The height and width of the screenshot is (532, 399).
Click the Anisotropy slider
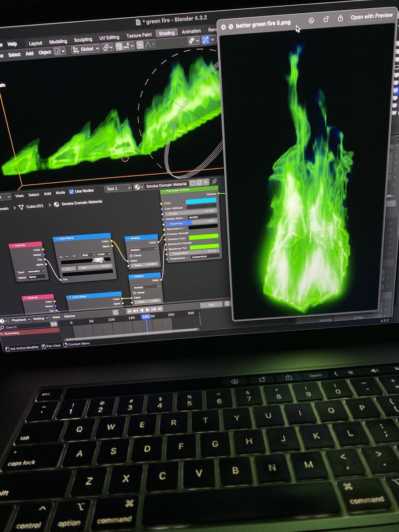pyautogui.click(x=192, y=223)
